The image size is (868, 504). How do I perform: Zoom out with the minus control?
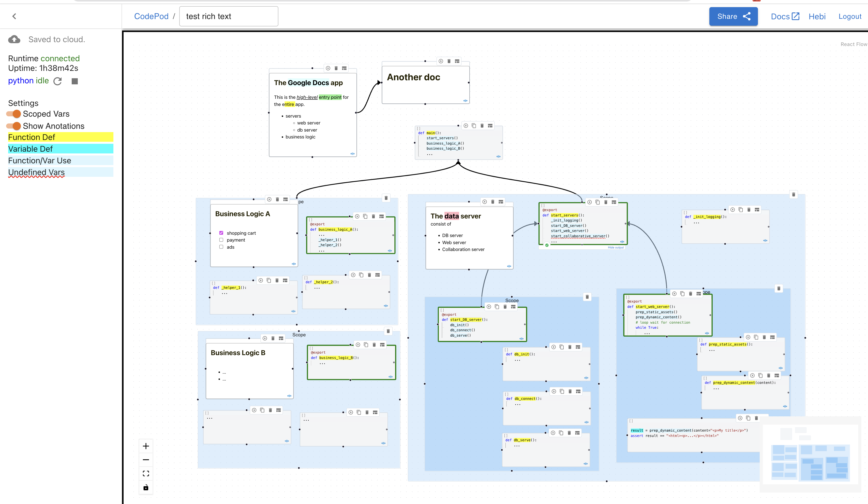(146, 460)
